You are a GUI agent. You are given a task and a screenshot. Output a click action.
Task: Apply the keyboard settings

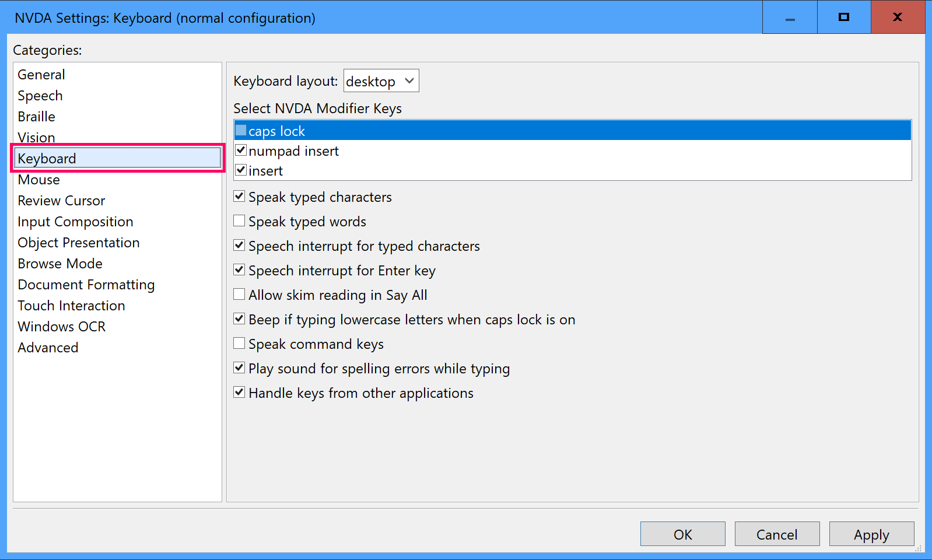point(872,534)
